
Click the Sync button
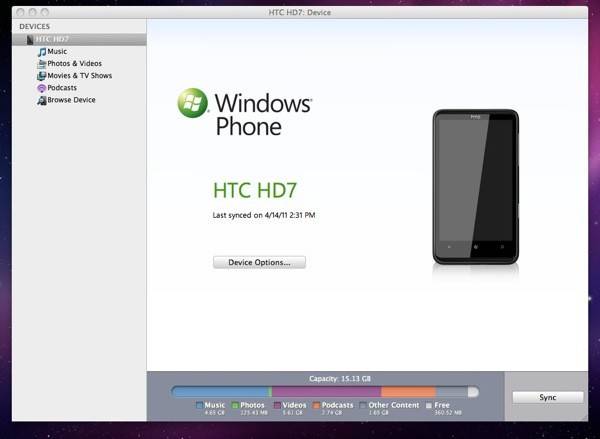[x=548, y=397]
